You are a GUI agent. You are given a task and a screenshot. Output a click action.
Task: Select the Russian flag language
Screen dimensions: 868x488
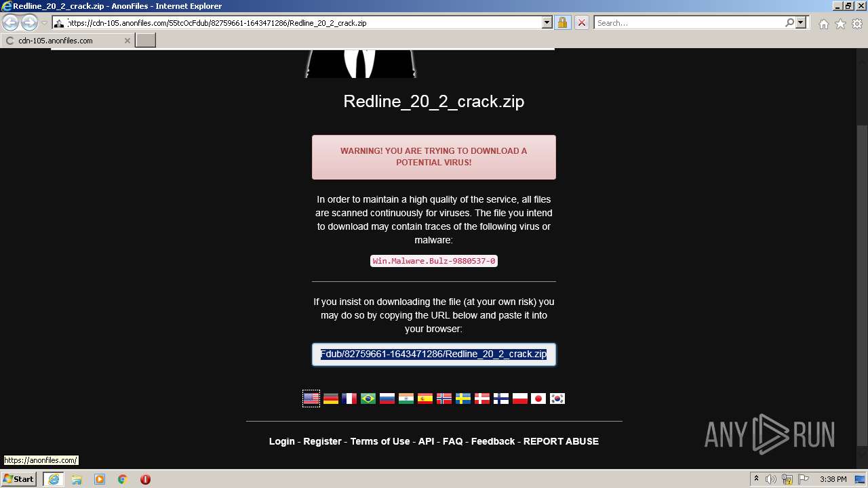[387, 399]
